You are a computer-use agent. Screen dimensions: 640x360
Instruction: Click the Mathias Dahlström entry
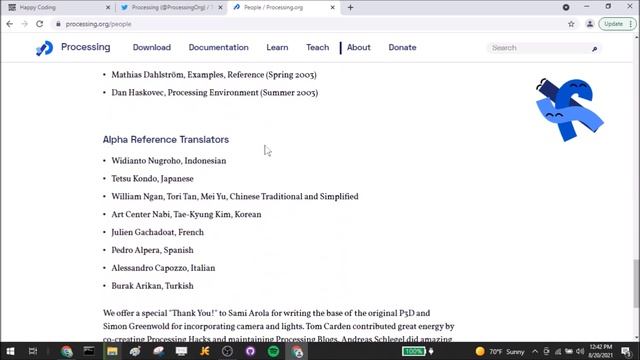click(214, 75)
